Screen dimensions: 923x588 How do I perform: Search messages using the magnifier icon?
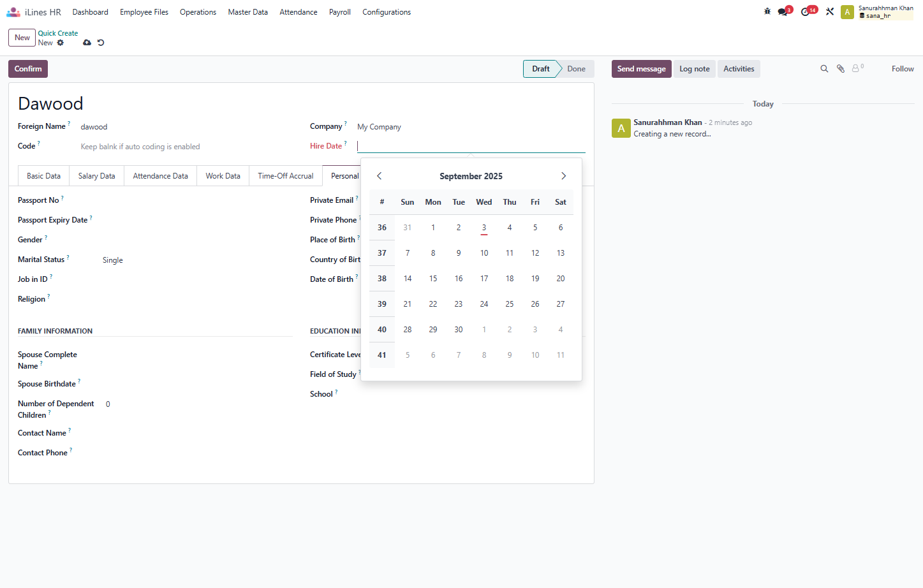click(x=824, y=69)
